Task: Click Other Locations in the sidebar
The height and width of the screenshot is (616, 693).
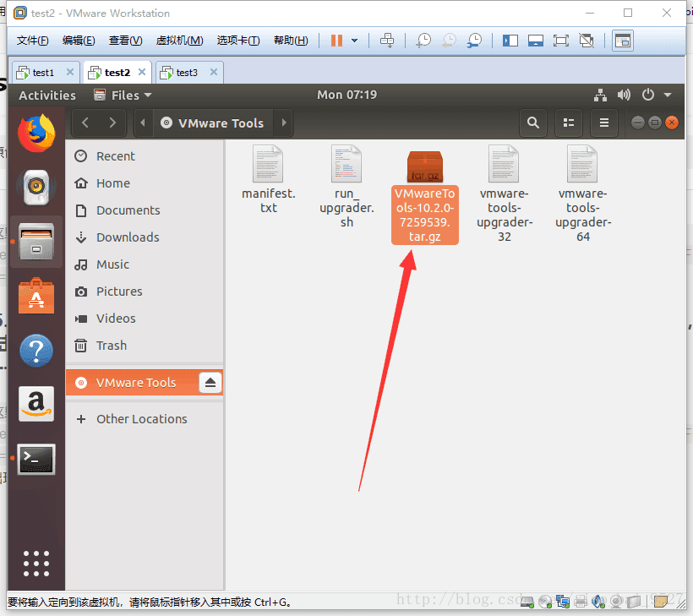Action: 145,418
